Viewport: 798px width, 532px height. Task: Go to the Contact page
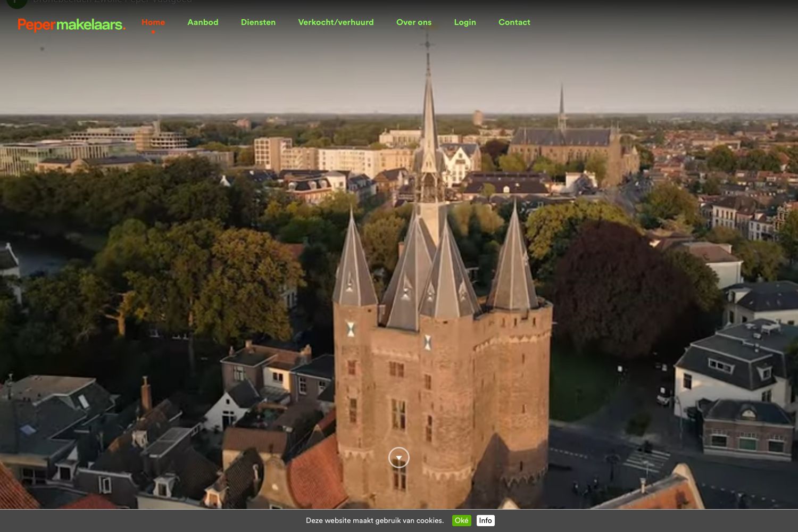514,22
